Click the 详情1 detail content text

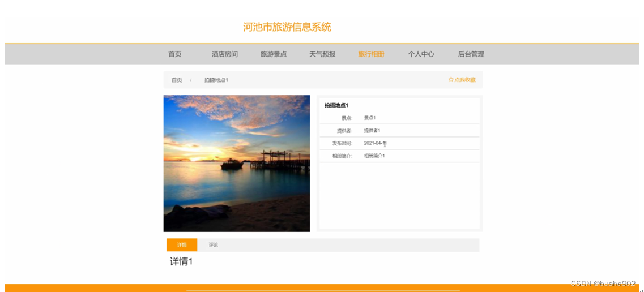181,261
